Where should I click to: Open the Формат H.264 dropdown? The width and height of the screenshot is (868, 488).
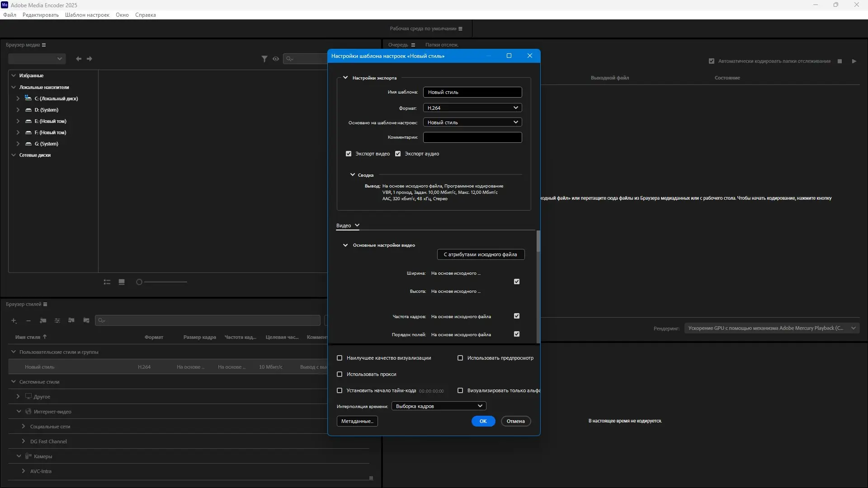(x=472, y=108)
